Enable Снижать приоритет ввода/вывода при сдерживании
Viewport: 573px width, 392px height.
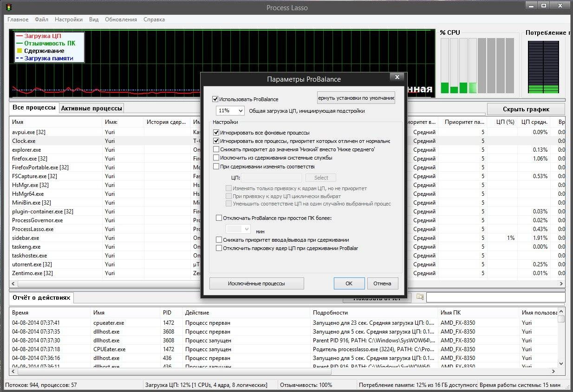219,240
